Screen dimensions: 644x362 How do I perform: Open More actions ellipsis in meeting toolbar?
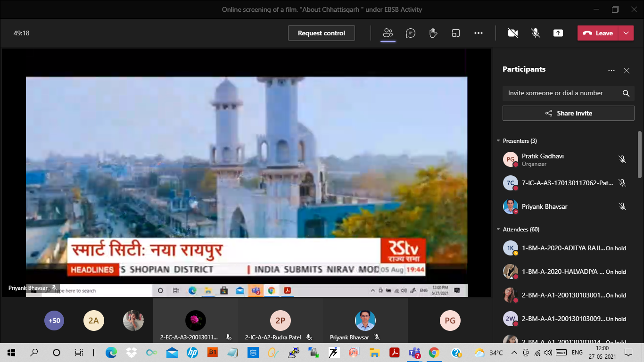[479, 33]
